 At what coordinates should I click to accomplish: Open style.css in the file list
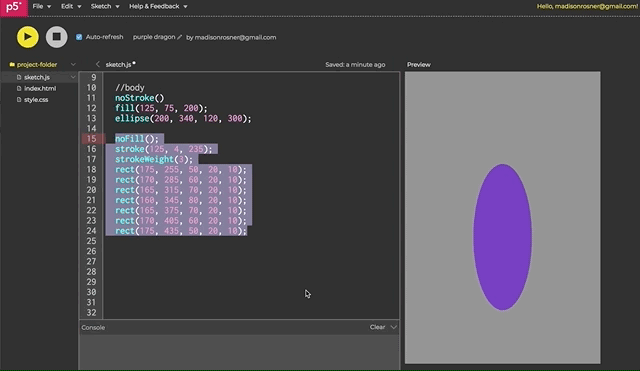tap(36, 100)
